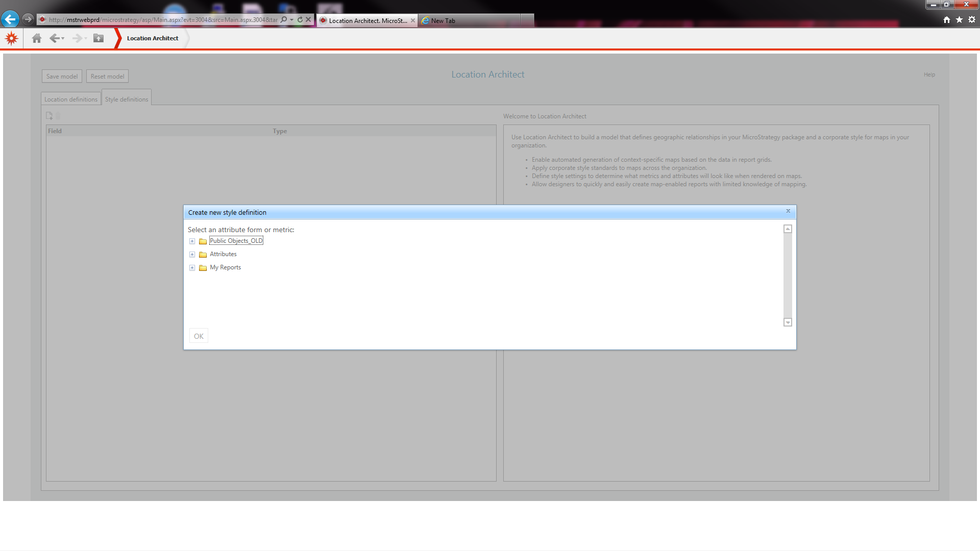Expand the Attributes folder
980x551 pixels.
click(192, 255)
